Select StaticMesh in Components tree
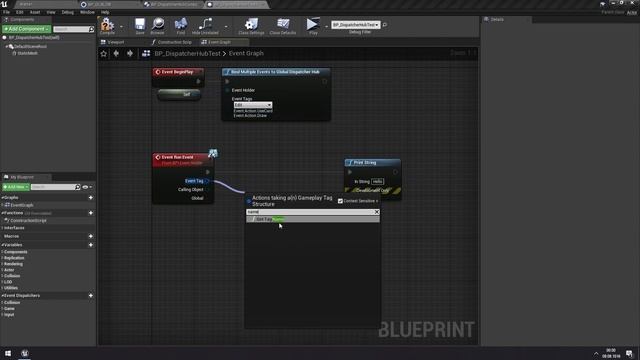The width and height of the screenshot is (640, 360). (x=27, y=53)
